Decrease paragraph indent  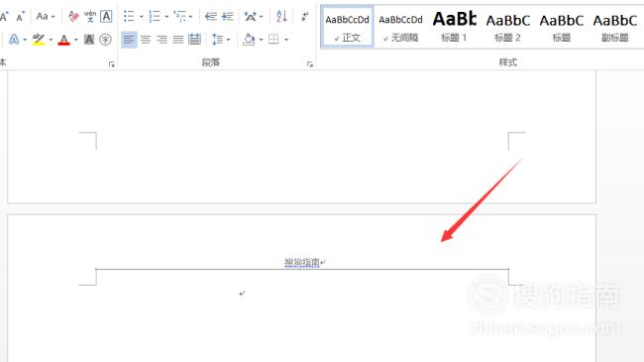coord(211,17)
